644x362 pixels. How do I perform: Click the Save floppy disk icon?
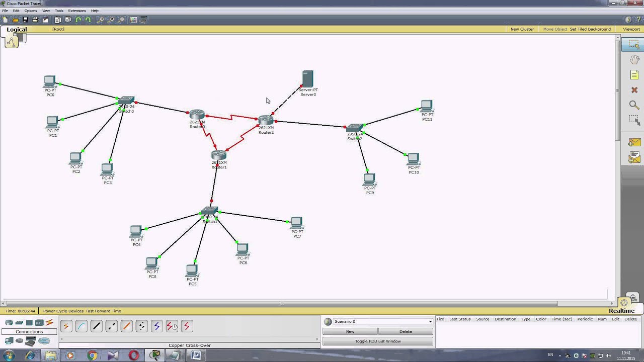(25, 20)
